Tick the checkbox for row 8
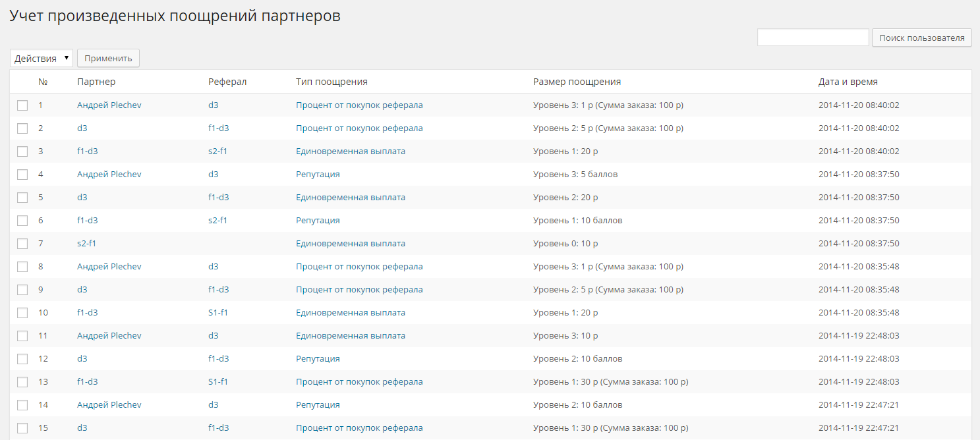The image size is (980, 440). [22, 267]
